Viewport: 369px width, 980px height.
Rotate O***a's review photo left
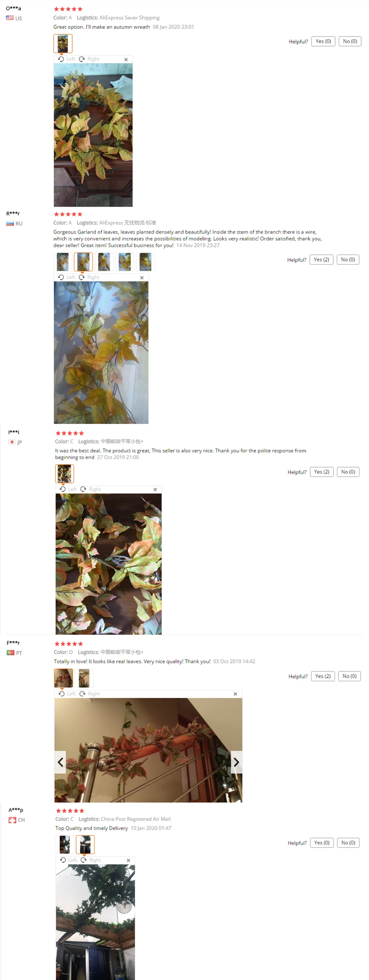pos(66,59)
